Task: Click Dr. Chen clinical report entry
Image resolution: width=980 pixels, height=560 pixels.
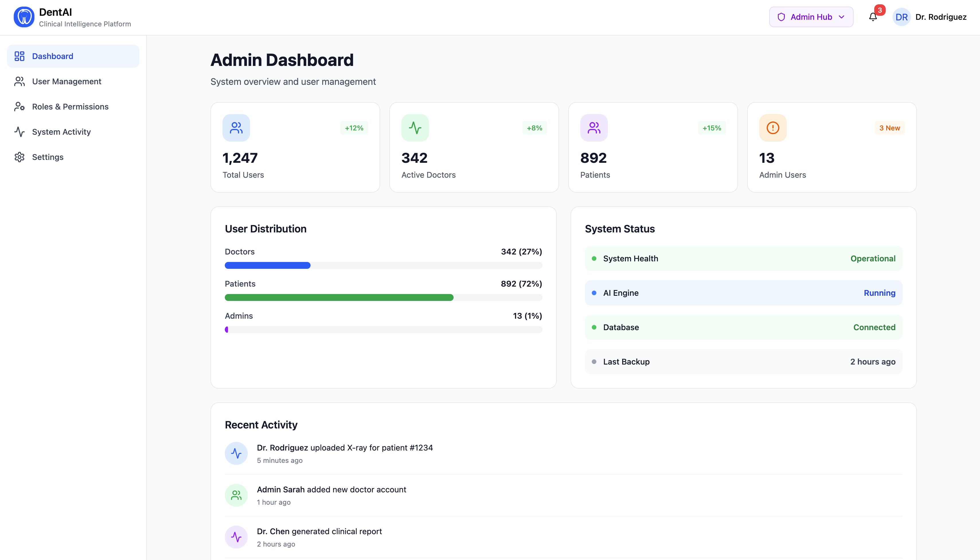Action: [x=319, y=532]
